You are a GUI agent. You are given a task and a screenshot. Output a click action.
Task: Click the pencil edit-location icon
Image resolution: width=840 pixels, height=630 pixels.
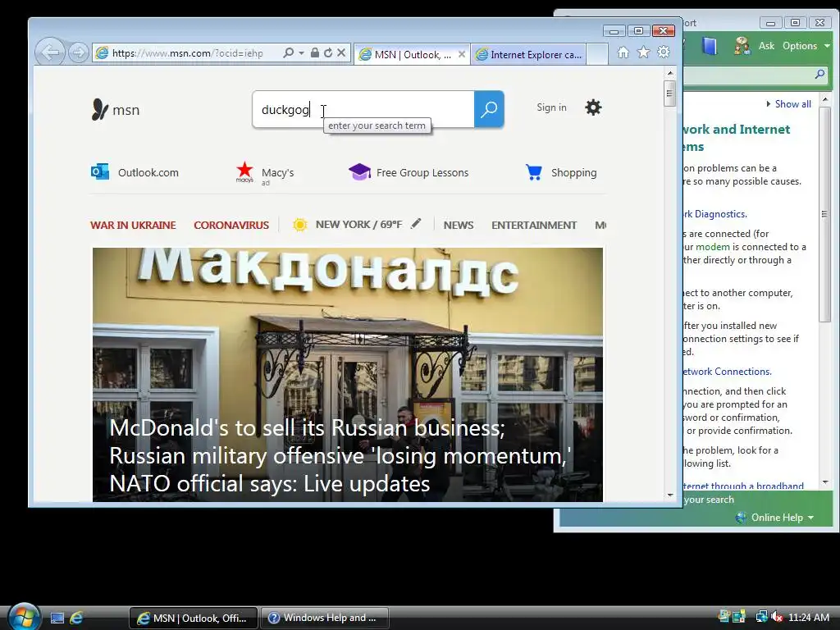click(416, 223)
